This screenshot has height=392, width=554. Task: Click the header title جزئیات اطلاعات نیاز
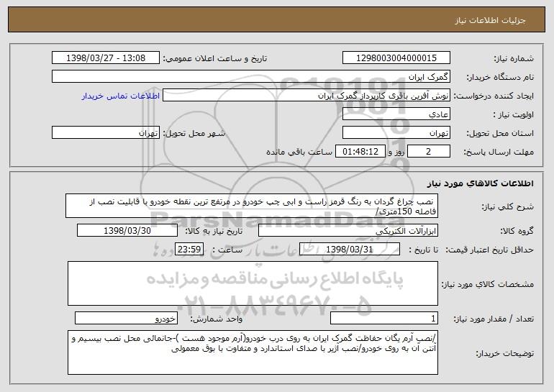click(x=490, y=20)
